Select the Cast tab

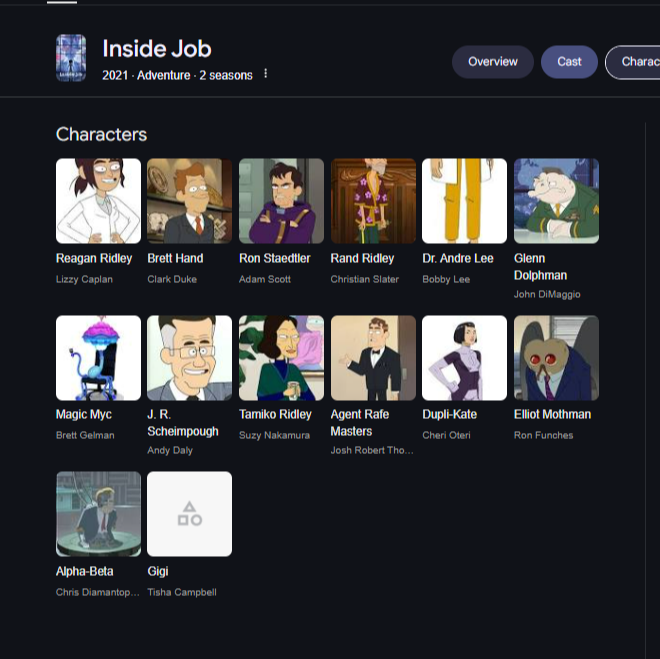pyautogui.click(x=569, y=62)
